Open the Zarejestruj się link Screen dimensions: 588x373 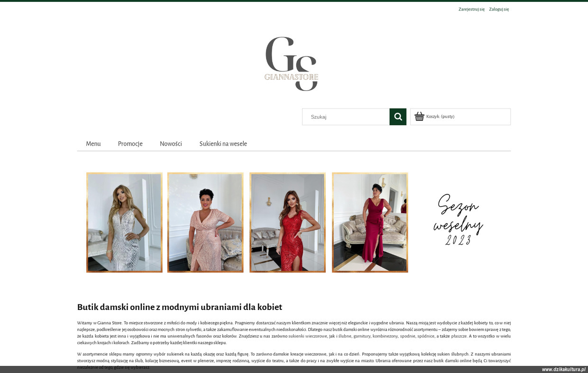click(471, 9)
